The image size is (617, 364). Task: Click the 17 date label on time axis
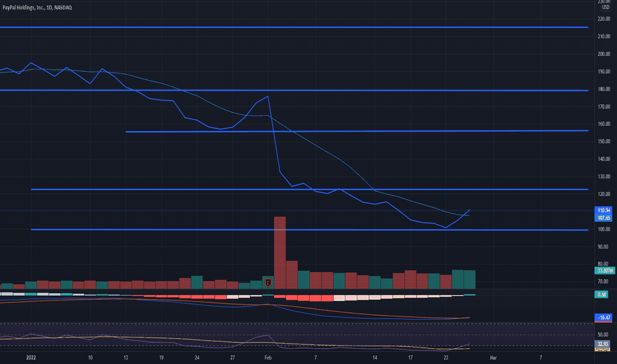[x=410, y=357]
